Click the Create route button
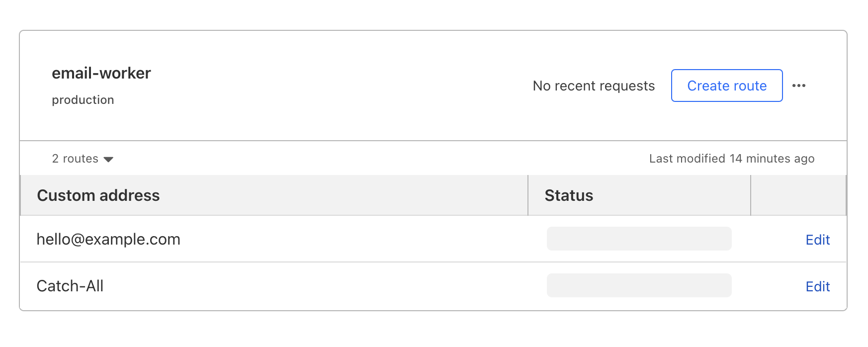Image resolution: width=868 pixels, height=347 pixels. (726, 86)
